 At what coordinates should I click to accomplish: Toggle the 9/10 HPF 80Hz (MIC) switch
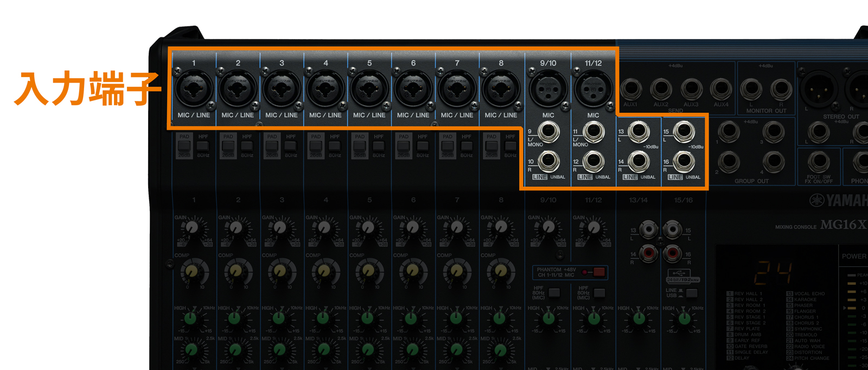pyautogui.click(x=554, y=293)
